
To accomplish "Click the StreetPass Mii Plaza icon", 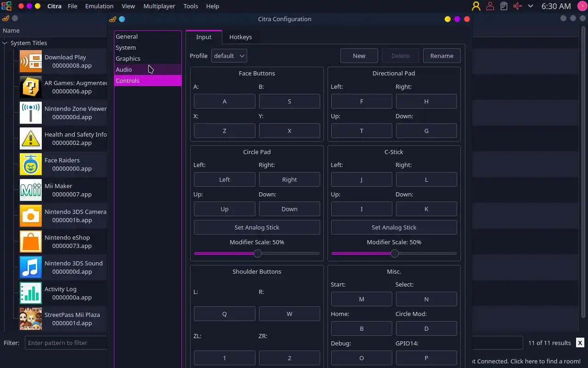I will [31, 319].
